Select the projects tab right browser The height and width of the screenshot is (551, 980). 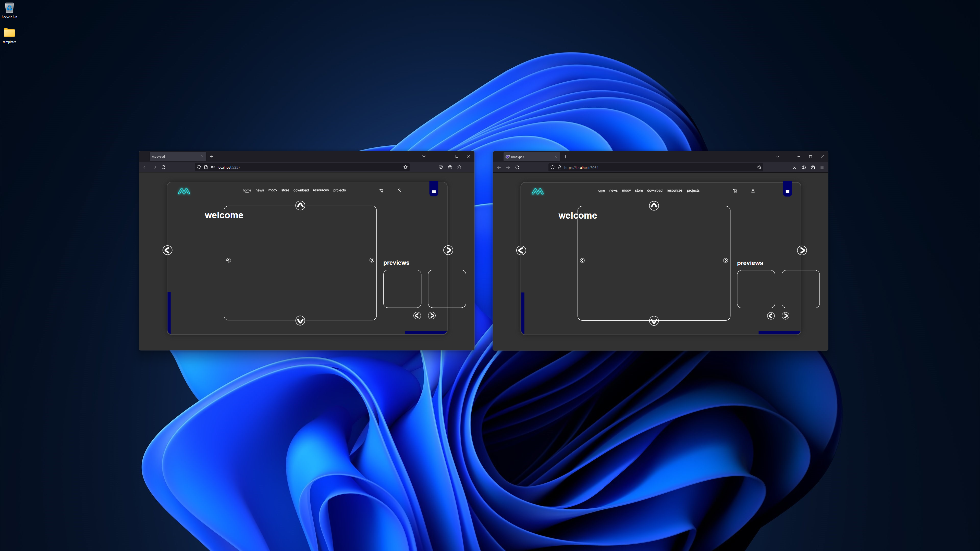(693, 190)
